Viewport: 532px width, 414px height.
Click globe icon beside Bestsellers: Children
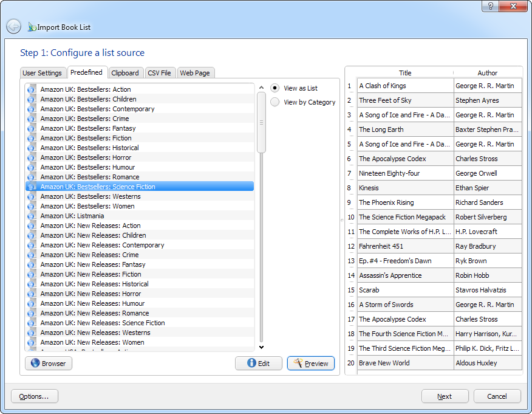point(32,99)
